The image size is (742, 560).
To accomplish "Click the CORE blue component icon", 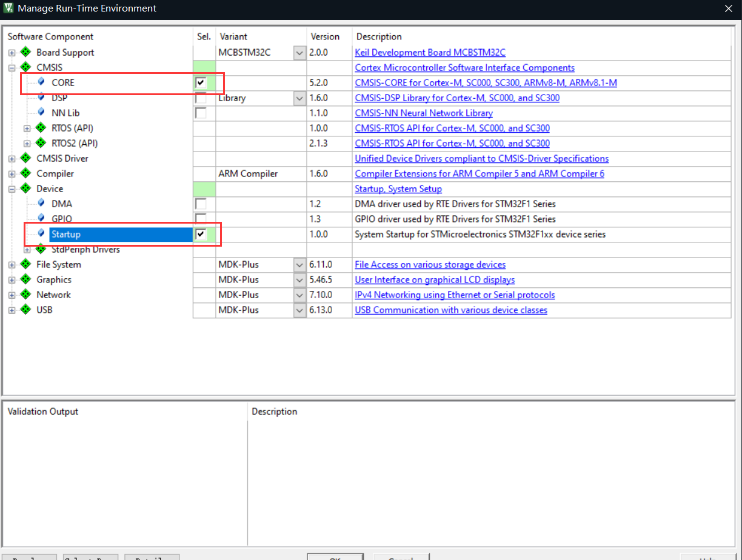I will point(41,82).
